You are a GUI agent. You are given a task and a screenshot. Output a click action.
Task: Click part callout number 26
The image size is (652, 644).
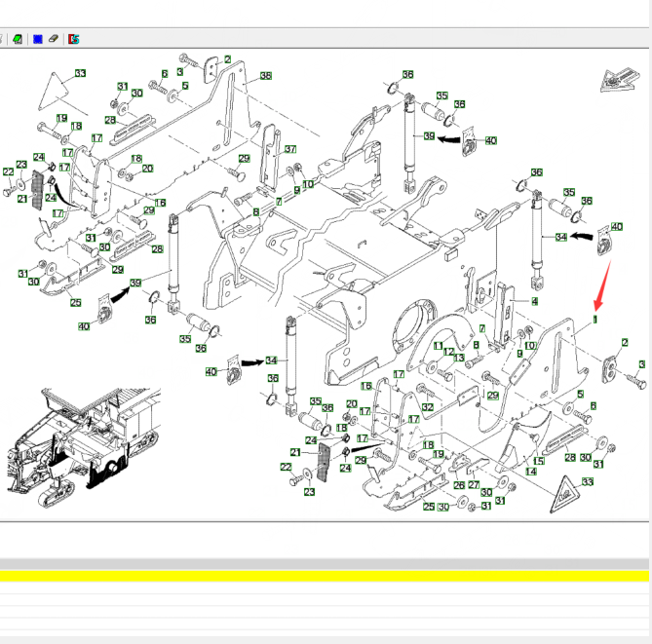pos(459,484)
